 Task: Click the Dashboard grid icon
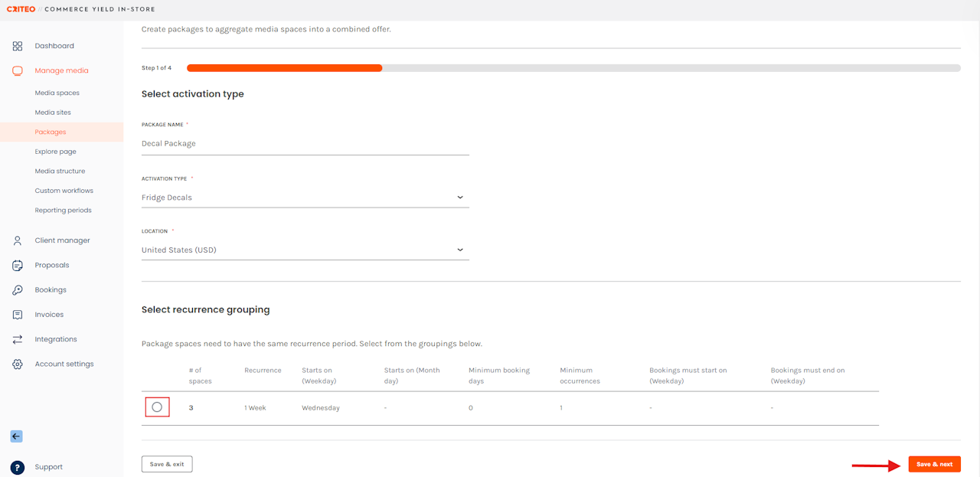tap(18, 46)
